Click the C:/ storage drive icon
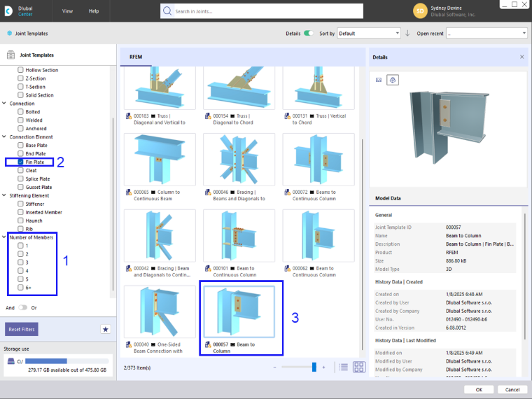Viewport: 532px width, 399px height. pyautogui.click(x=11, y=361)
